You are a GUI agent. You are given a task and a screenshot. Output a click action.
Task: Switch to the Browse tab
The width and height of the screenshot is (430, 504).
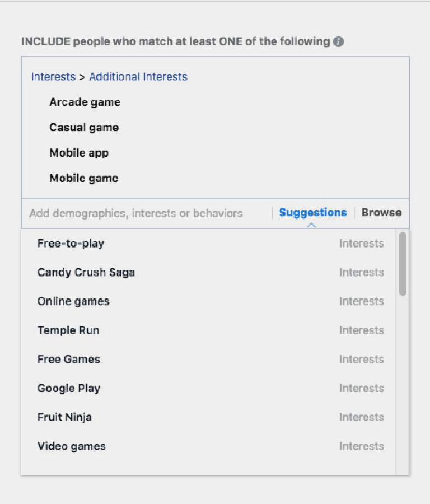tap(381, 213)
